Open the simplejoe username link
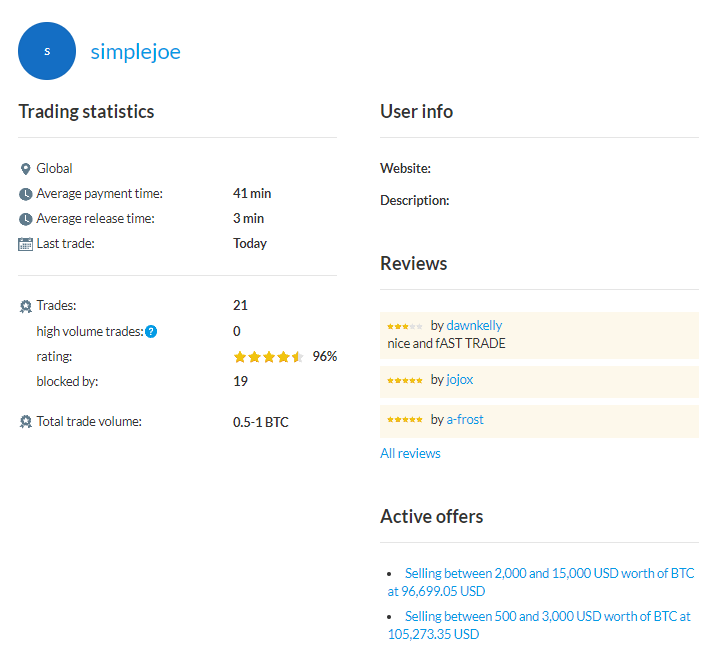710x646 pixels. 135,53
